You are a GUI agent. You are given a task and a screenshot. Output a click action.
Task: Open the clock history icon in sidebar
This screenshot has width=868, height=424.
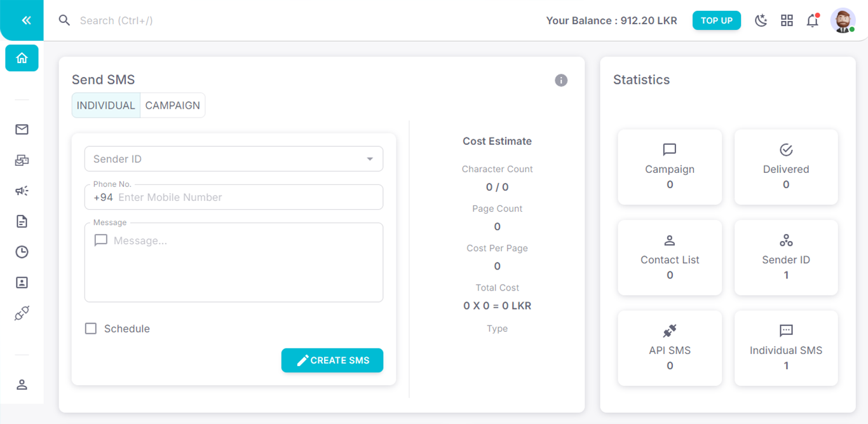point(22,252)
